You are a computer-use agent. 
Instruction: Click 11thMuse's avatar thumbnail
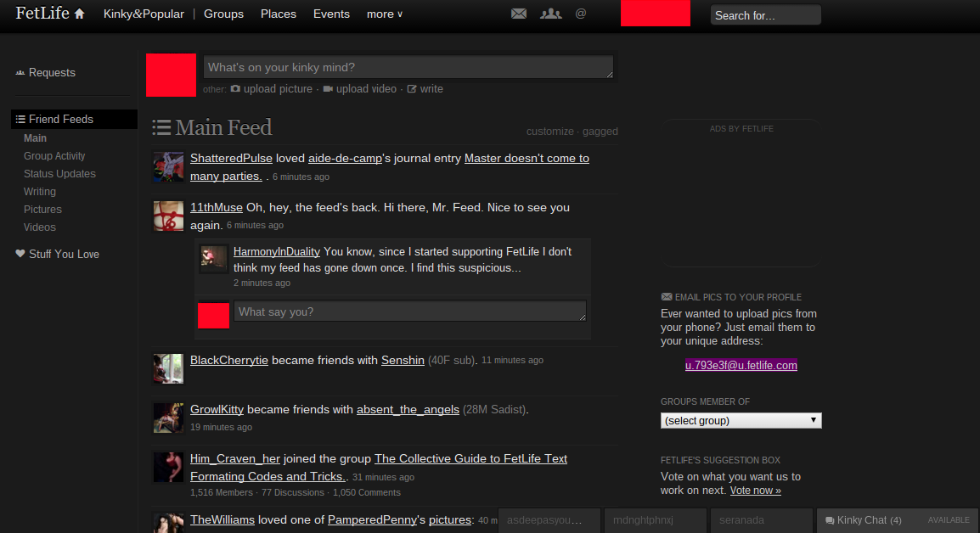[169, 216]
